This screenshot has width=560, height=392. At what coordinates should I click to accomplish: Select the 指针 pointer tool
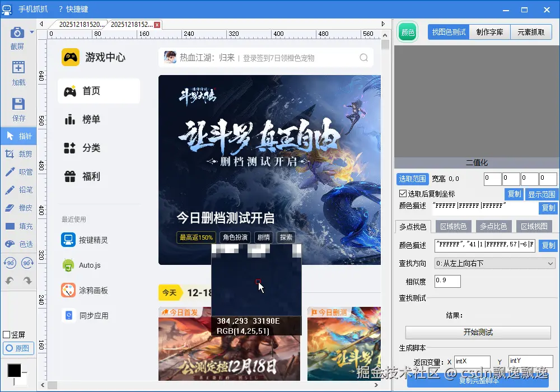tap(18, 136)
